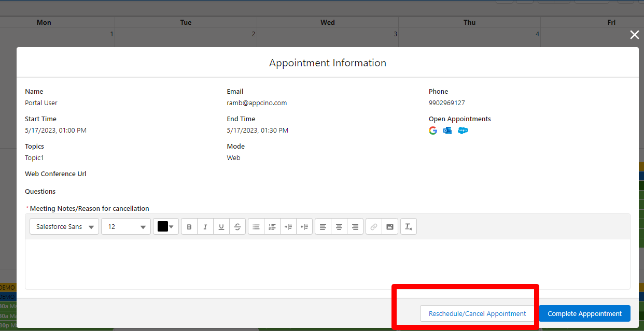Viewport: 644px width, 331px height.
Task: Toggle italic formatting
Action: coord(205,227)
